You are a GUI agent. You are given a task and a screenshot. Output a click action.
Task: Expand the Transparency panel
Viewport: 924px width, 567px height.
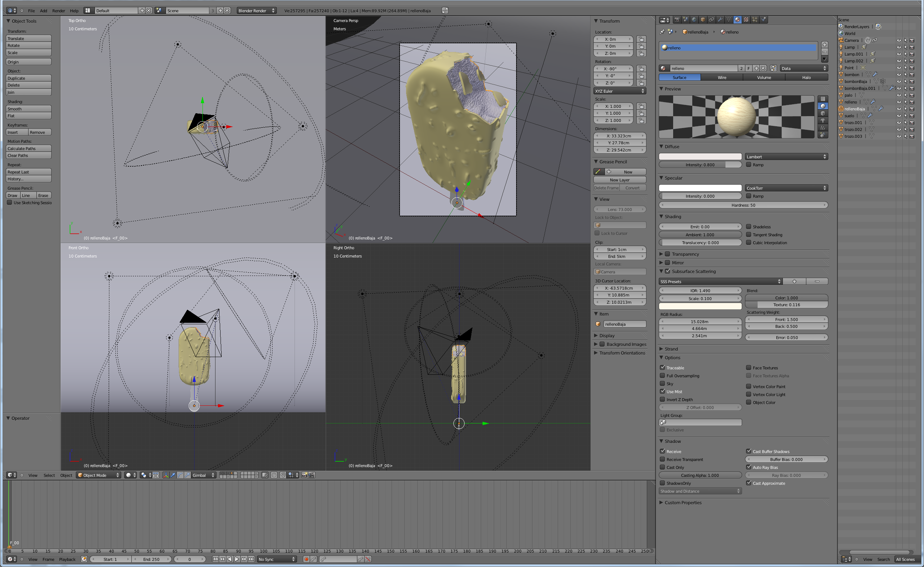point(662,254)
